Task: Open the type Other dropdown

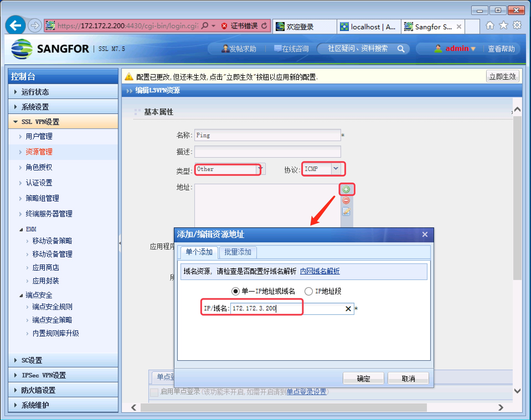Action: [261, 168]
